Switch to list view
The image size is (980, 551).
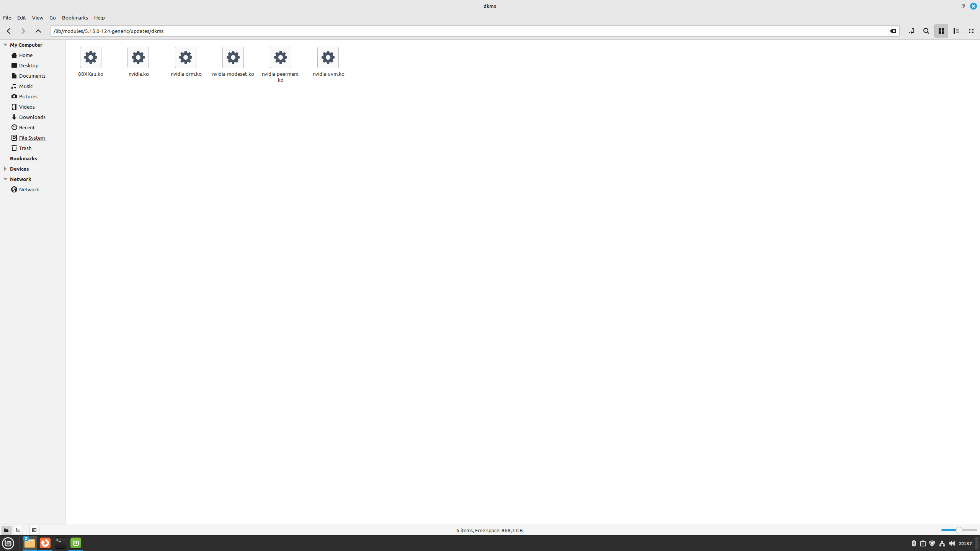[956, 31]
